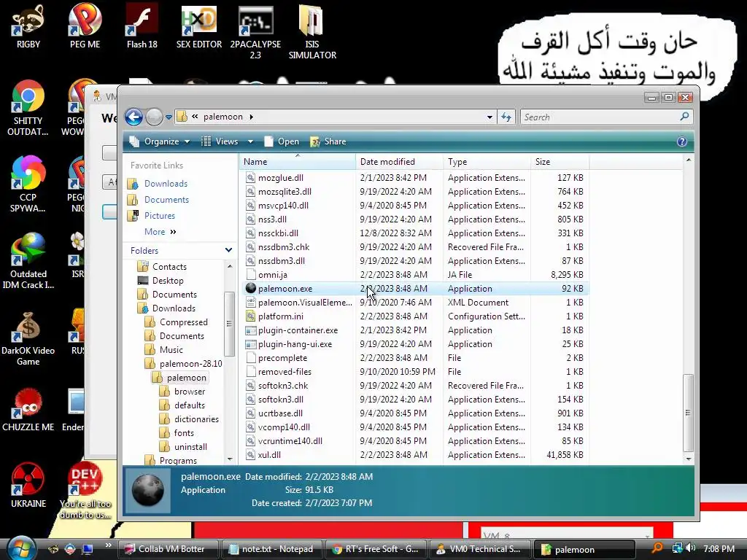Click the arrow after palemoon in address bar

click(x=252, y=117)
